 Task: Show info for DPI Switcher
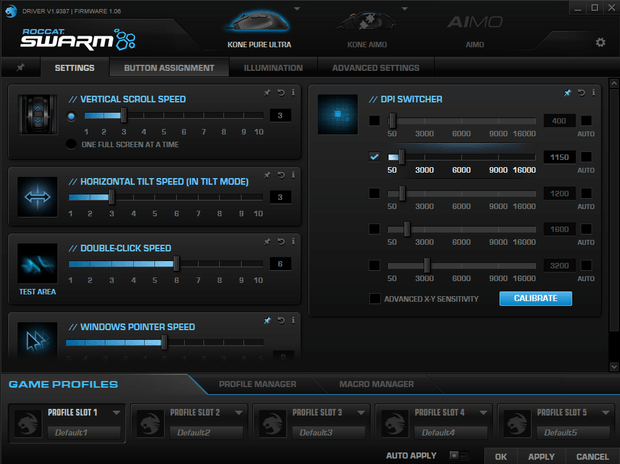(x=594, y=93)
